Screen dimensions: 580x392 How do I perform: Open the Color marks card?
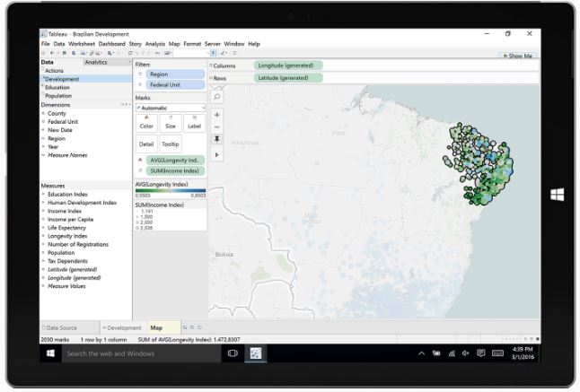coord(146,123)
